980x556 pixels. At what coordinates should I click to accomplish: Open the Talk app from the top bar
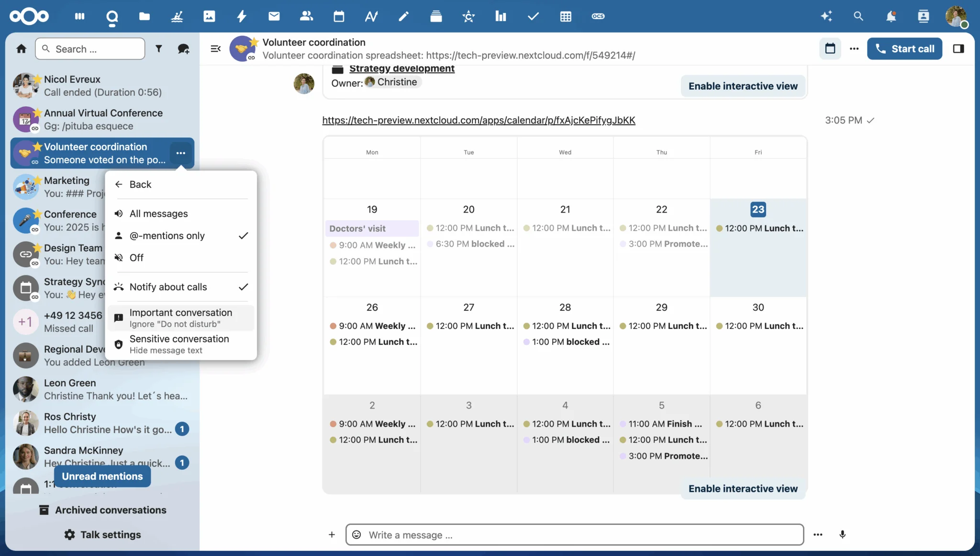click(x=112, y=16)
